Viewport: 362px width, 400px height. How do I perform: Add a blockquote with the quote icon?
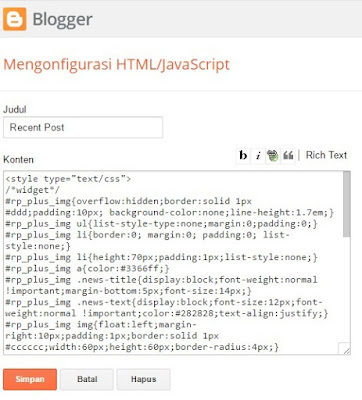[288, 155]
